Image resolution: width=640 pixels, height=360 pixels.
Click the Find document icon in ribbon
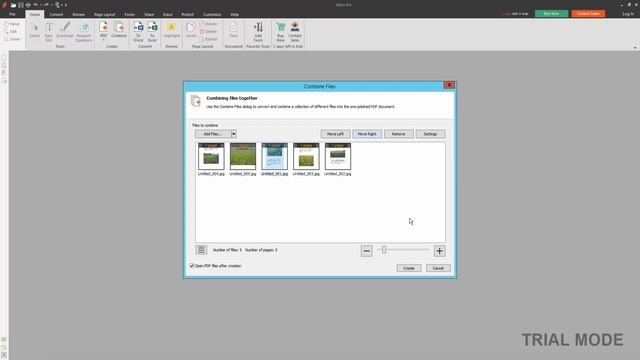[x=233, y=31]
